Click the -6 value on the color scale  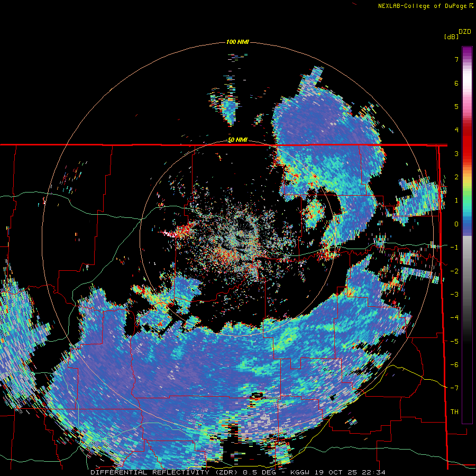coord(454,365)
